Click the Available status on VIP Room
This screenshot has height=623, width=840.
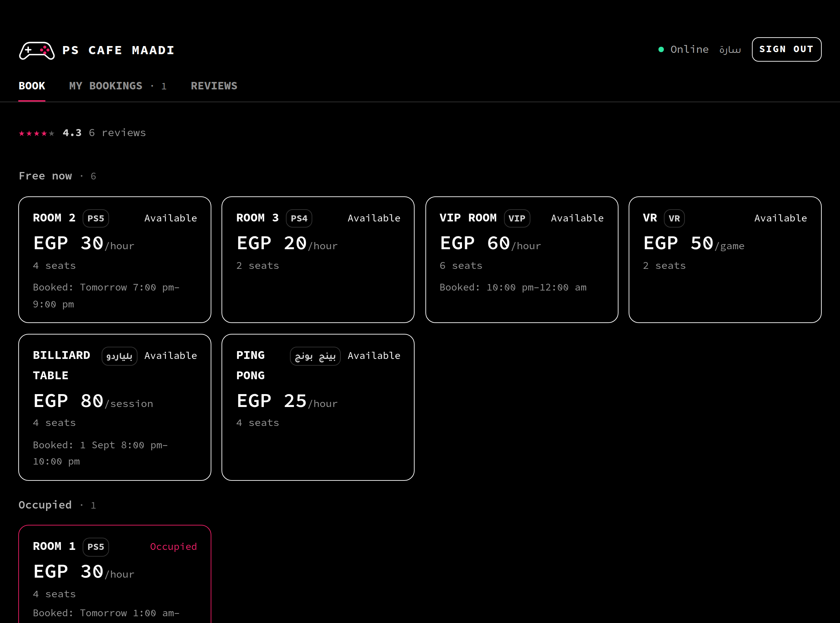[577, 218]
